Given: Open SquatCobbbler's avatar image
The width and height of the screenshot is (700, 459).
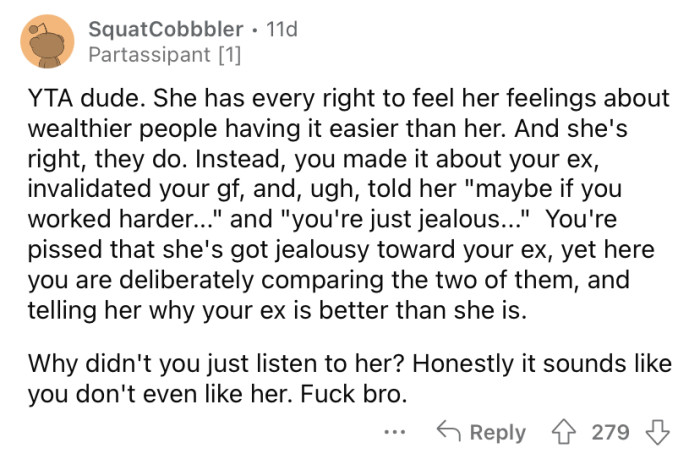Looking at the screenshot, I should point(46,41).
